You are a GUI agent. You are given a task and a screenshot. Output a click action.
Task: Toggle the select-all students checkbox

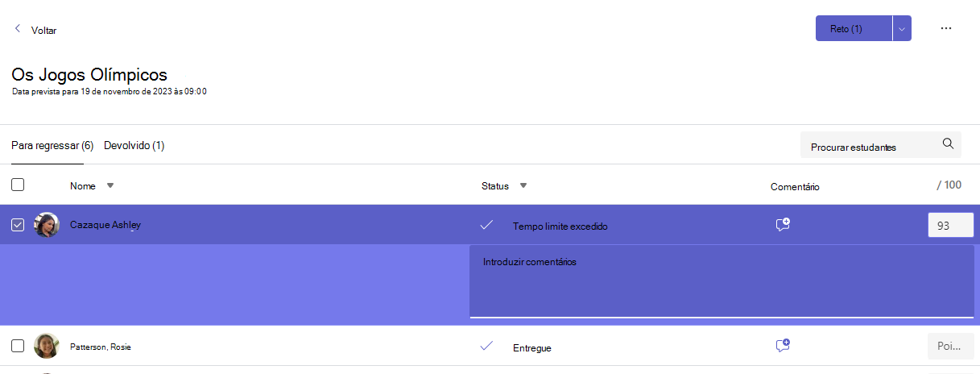point(18,185)
